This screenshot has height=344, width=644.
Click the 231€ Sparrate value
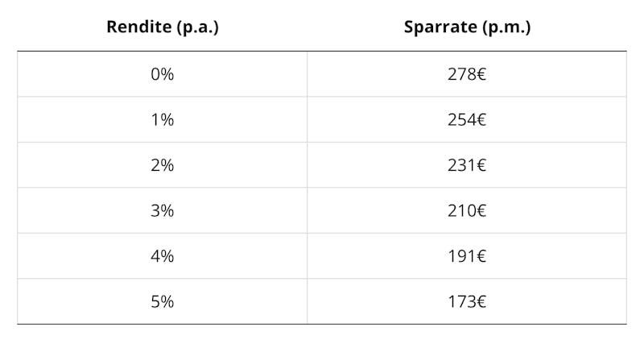point(467,165)
